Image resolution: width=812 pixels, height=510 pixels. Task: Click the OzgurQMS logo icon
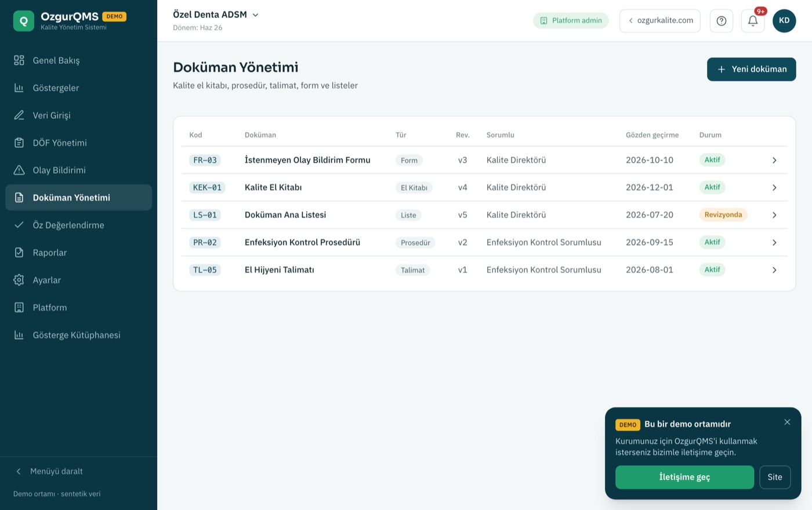(24, 21)
